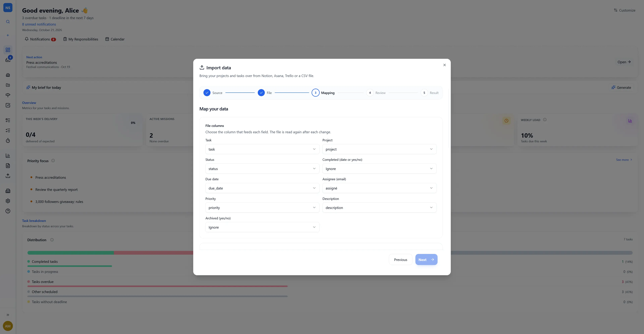Open the Assignee (email) dropdown
The height and width of the screenshot is (334, 644).
(379, 188)
